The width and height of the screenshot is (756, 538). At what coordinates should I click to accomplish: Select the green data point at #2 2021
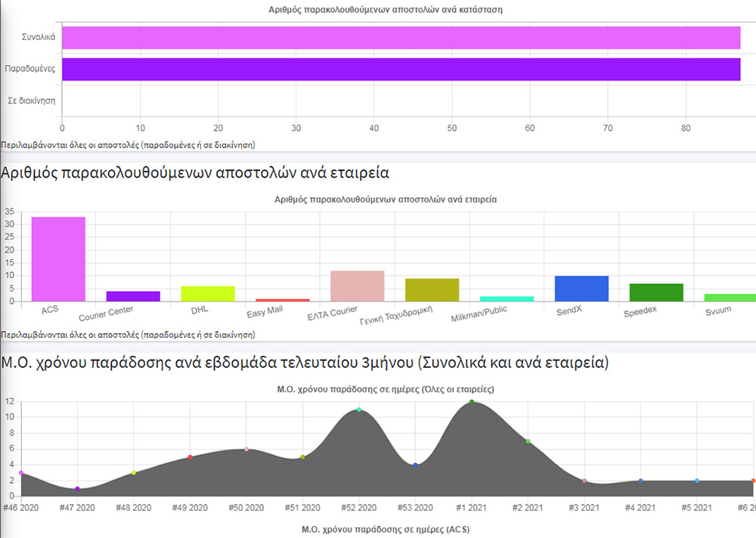(x=528, y=441)
